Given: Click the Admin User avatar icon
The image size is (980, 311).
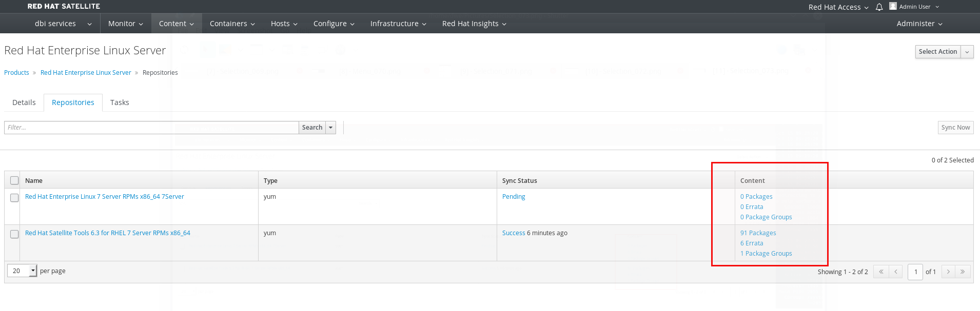Looking at the screenshot, I should click(x=893, y=6).
